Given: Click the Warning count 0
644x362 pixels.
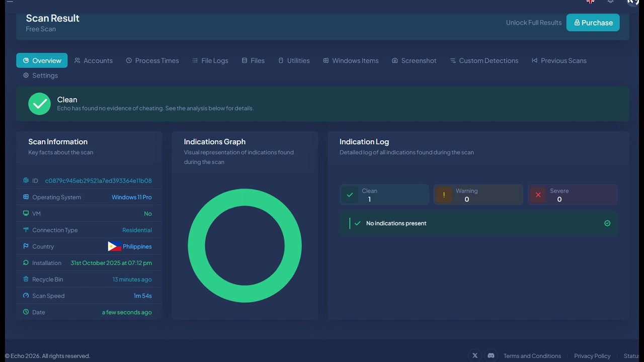Looking at the screenshot, I should click(467, 199).
